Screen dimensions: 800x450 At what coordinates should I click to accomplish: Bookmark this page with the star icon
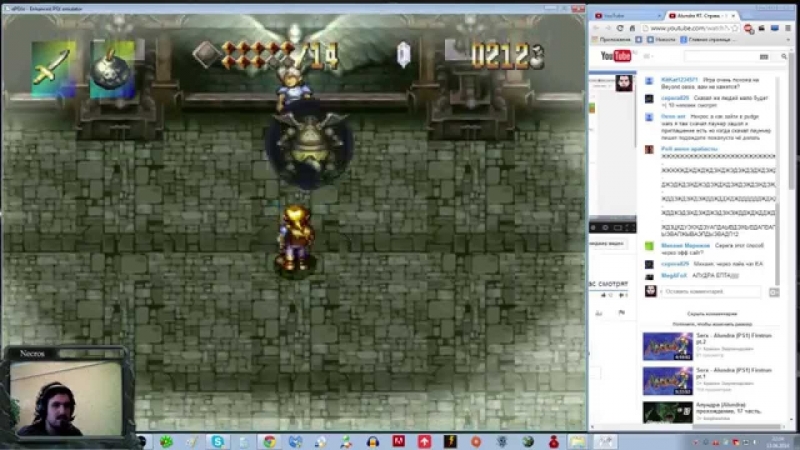point(735,28)
